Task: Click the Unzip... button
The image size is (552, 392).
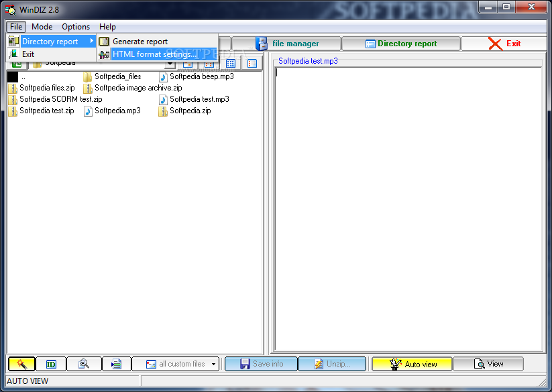Action: (332, 364)
